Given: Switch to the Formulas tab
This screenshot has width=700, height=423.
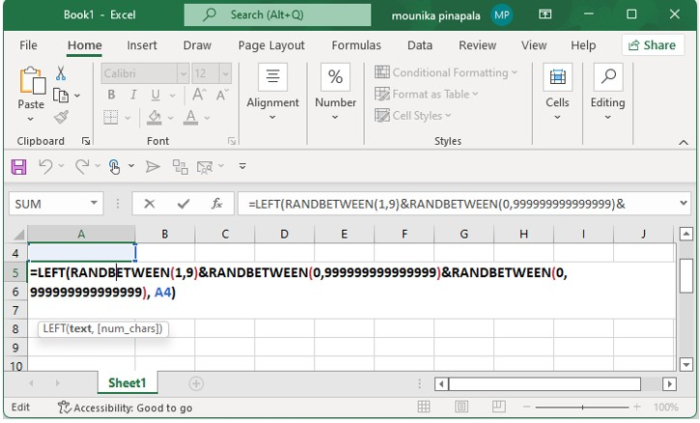Looking at the screenshot, I should pos(356,45).
